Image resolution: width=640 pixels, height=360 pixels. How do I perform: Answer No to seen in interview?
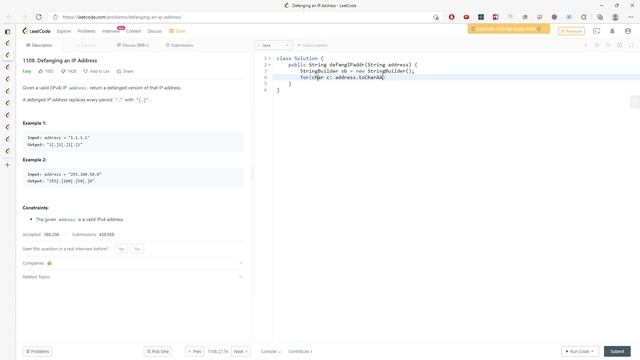coord(137,249)
